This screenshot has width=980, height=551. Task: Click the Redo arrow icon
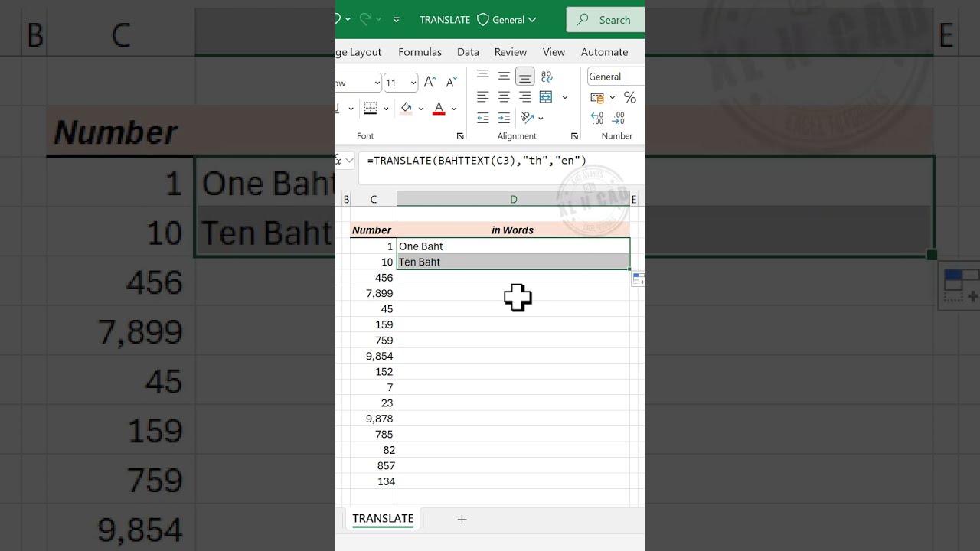point(365,19)
